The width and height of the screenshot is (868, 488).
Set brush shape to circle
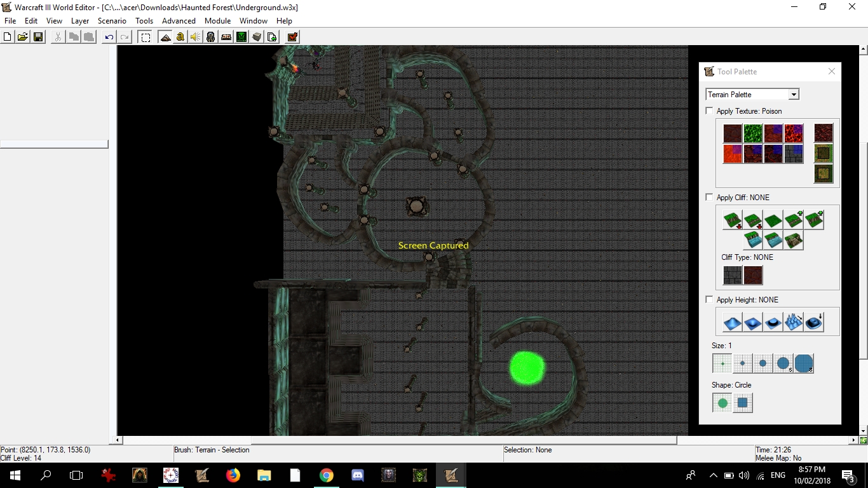point(722,403)
